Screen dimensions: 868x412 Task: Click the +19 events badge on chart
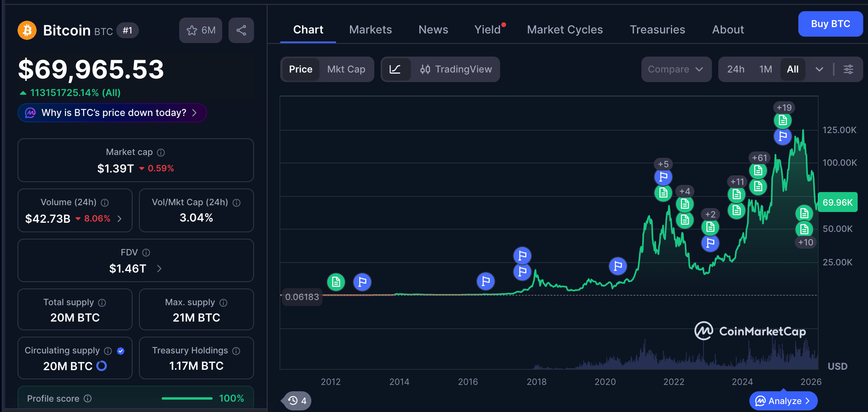(784, 108)
